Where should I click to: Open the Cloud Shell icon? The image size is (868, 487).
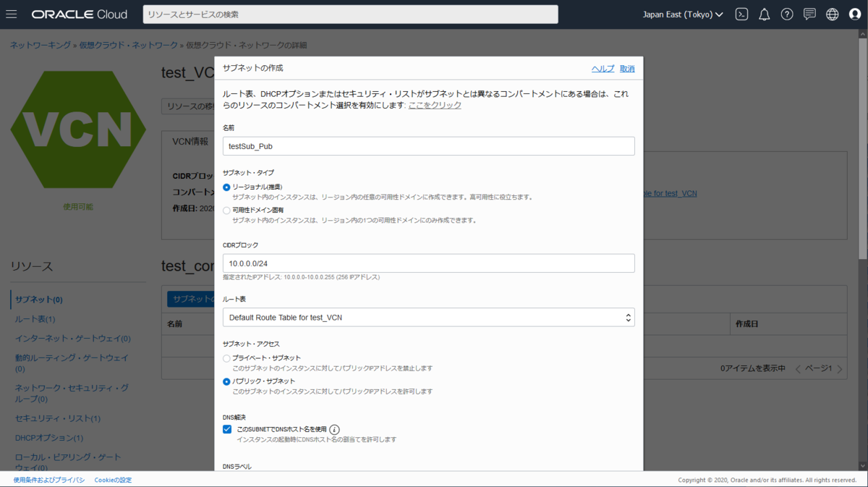(x=741, y=14)
